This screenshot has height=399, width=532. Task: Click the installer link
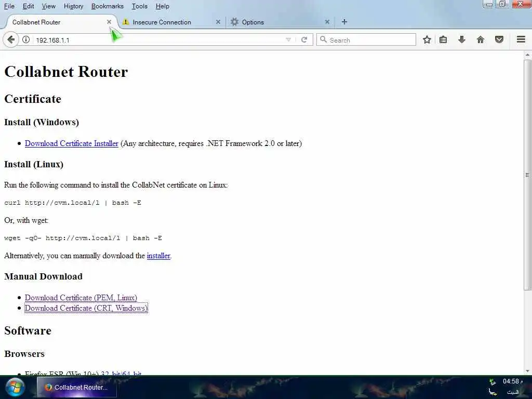(x=158, y=256)
